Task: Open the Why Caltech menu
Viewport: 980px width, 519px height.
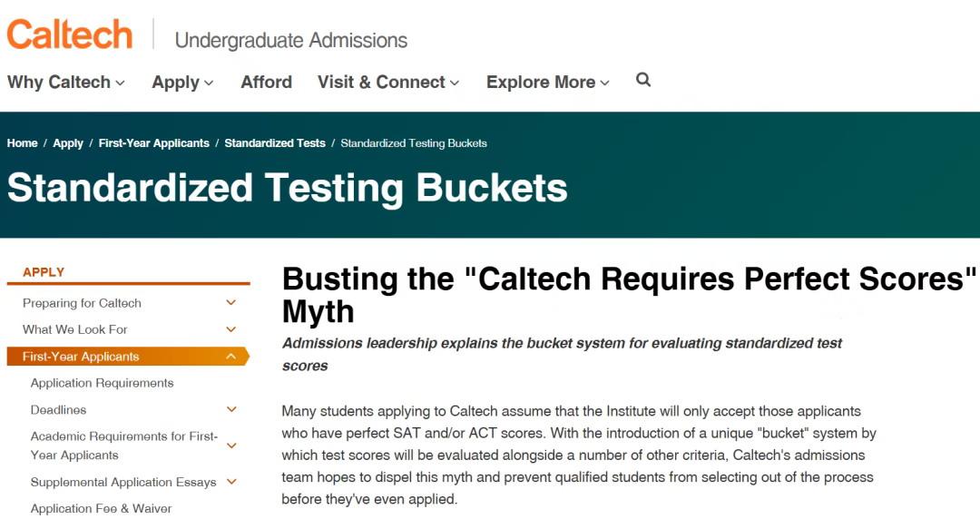Action: pyautogui.click(x=65, y=83)
